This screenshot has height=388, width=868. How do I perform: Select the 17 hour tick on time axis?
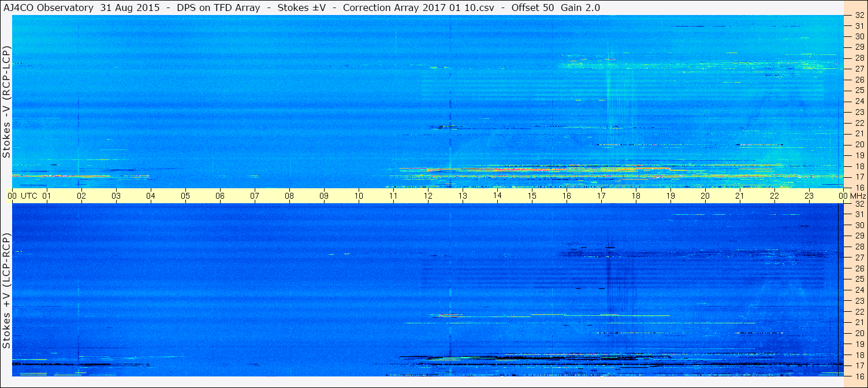tap(601, 196)
